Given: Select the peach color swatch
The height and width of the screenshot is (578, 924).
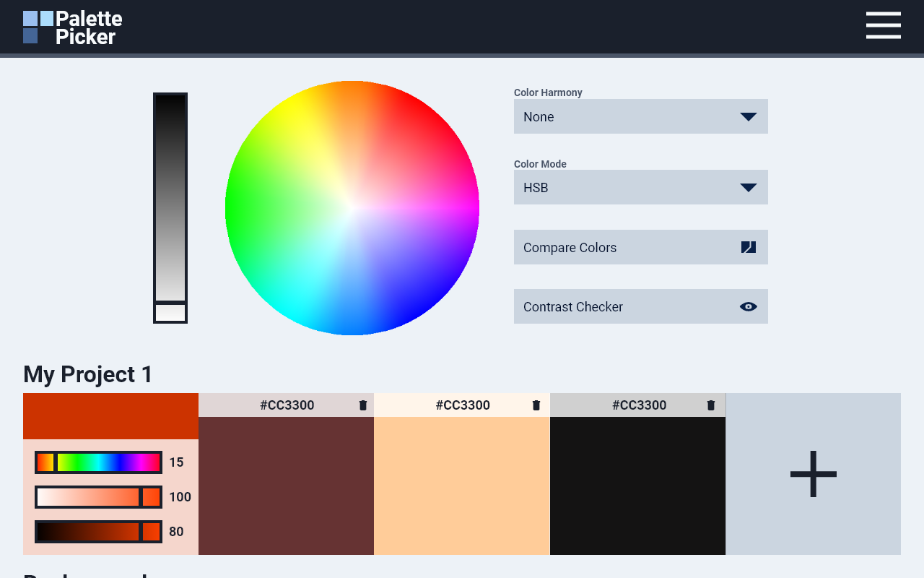Looking at the screenshot, I should point(462,486).
